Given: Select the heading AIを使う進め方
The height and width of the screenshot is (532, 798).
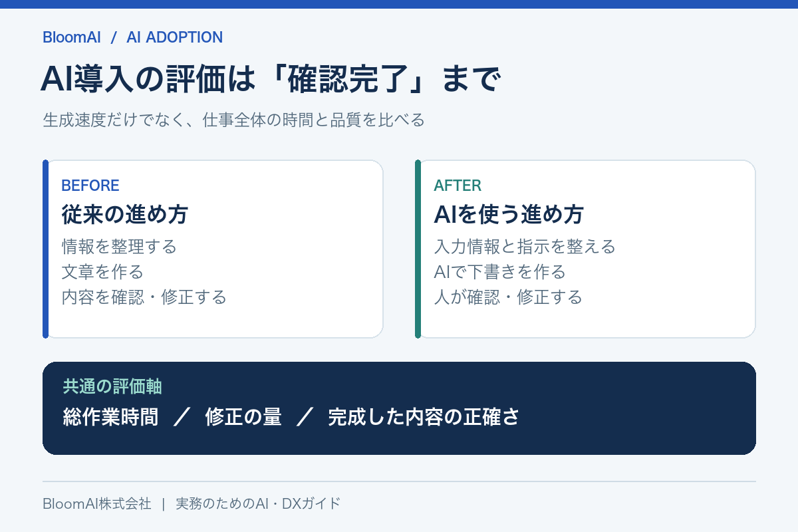Looking at the screenshot, I should [509, 214].
